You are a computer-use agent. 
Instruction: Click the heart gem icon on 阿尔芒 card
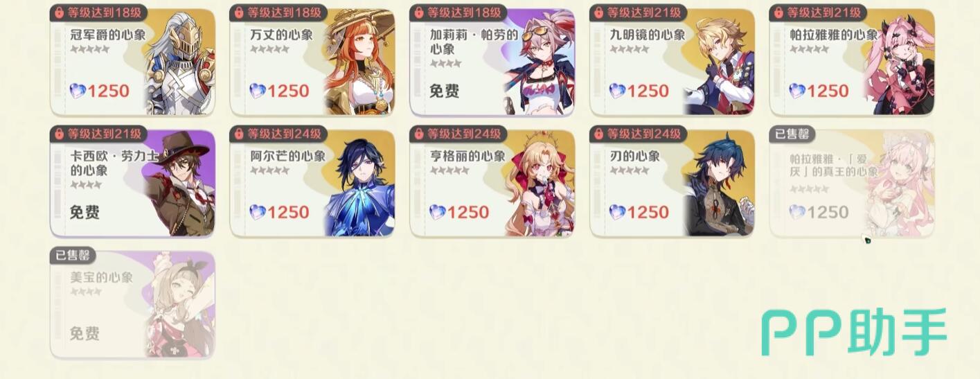pos(258,212)
